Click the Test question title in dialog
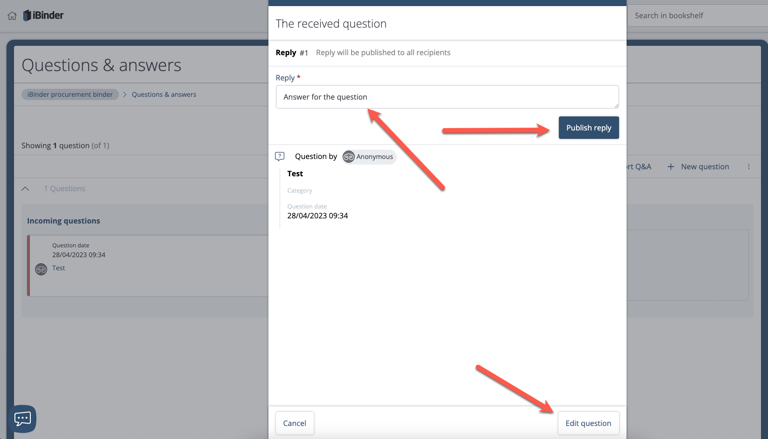768x439 pixels. coord(295,174)
